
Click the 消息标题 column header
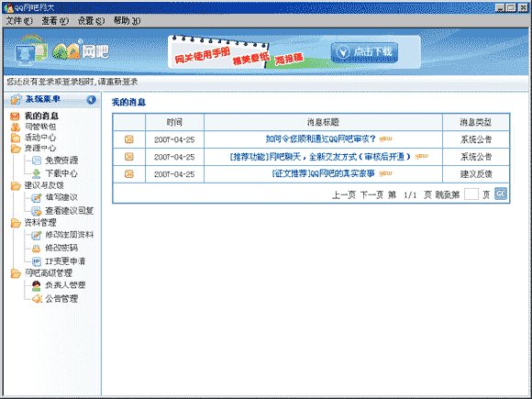tap(323, 122)
